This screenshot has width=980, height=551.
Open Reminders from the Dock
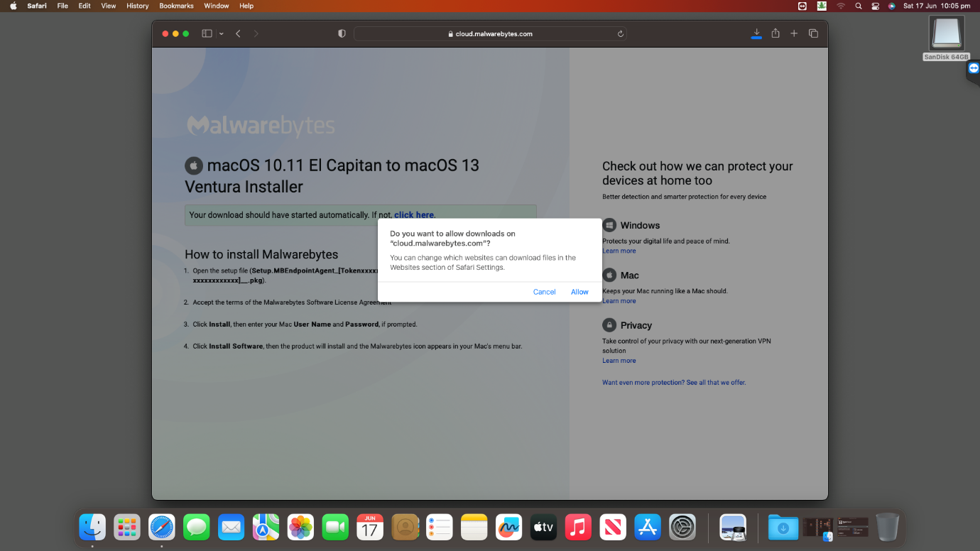click(x=440, y=527)
